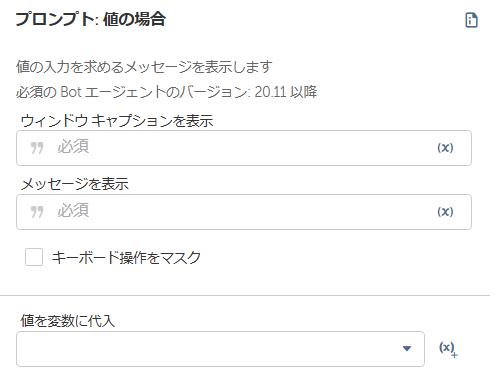This screenshot has width=504, height=384.
Task: Focus the メッセージを表示 text field
Action: tap(244, 212)
